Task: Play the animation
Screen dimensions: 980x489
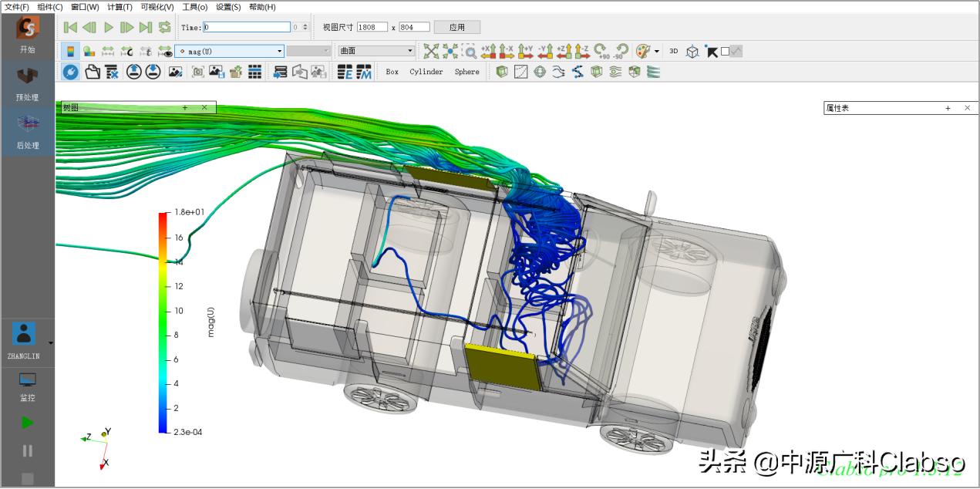Action: click(x=109, y=27)
